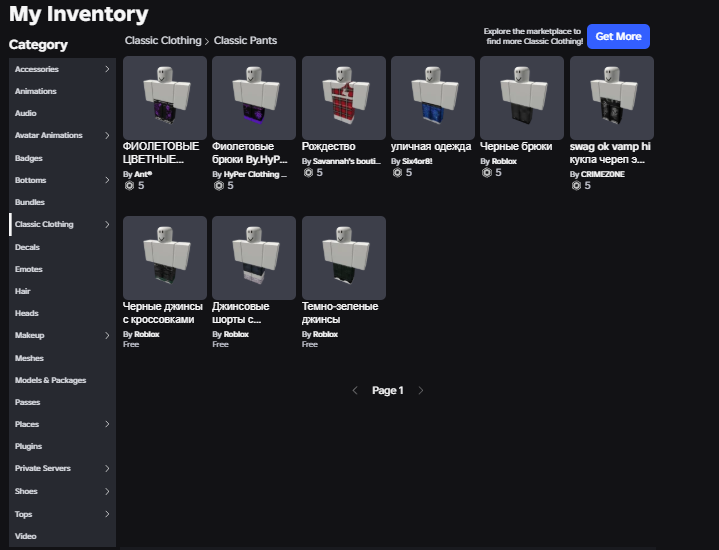Click the Robux icon under Черные брюки

point(487,172)
